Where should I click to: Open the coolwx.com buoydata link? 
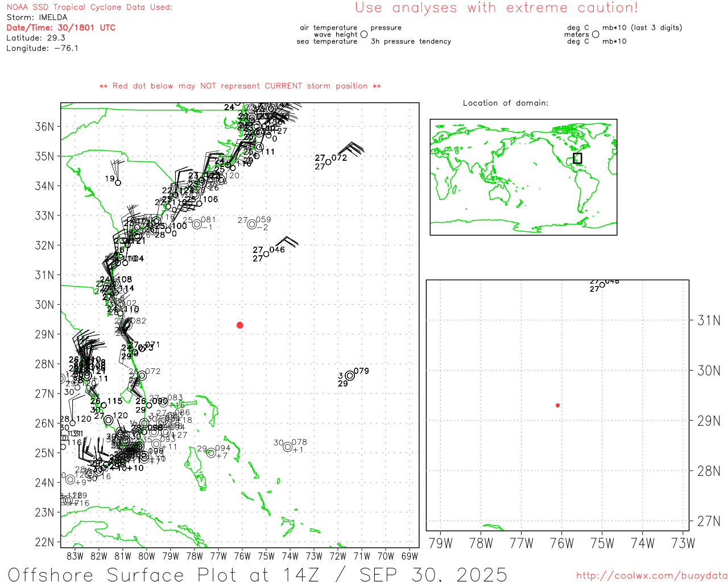(x=652, y=576)
